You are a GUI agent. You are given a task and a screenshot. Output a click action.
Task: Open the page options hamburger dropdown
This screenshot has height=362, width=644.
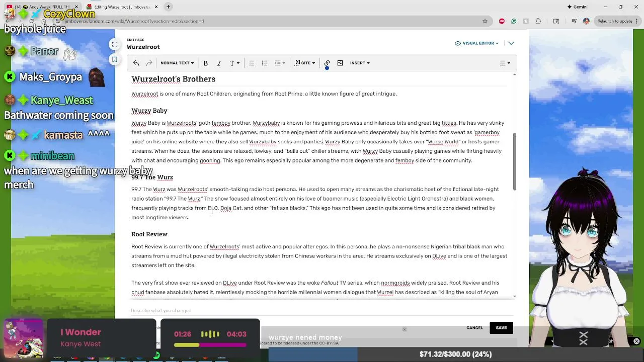(505, 63)
